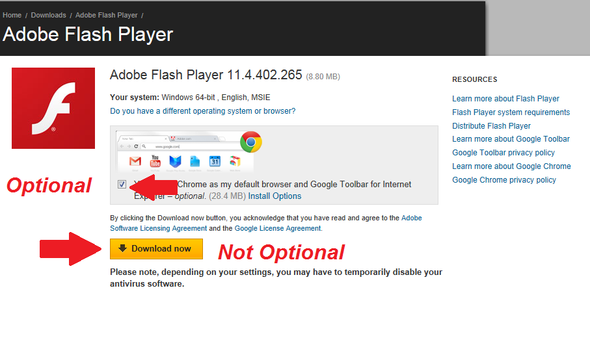Click the Google Chrome logo icon
The image size is (590, 364).
pos(251,142)
